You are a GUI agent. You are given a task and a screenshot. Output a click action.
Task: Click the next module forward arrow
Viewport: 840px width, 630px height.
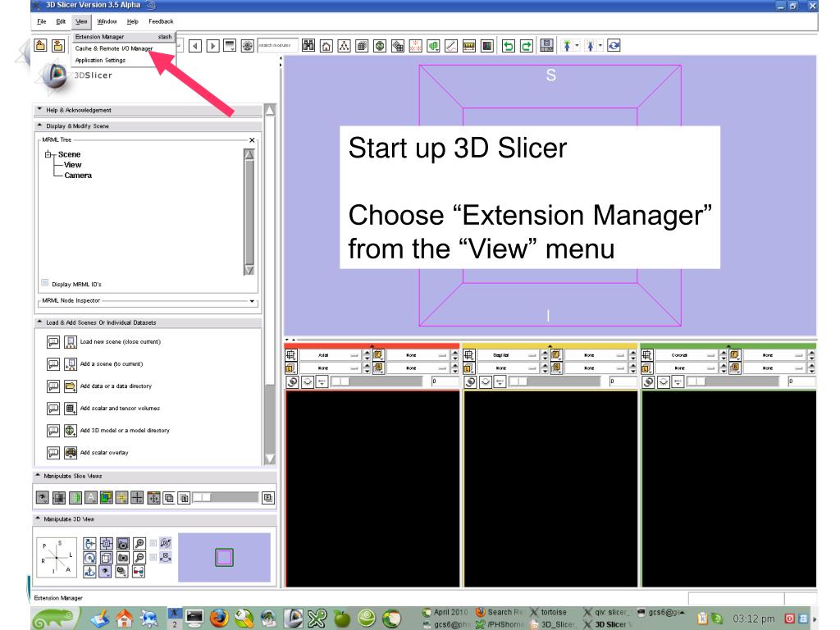click(x=212, y=46)
